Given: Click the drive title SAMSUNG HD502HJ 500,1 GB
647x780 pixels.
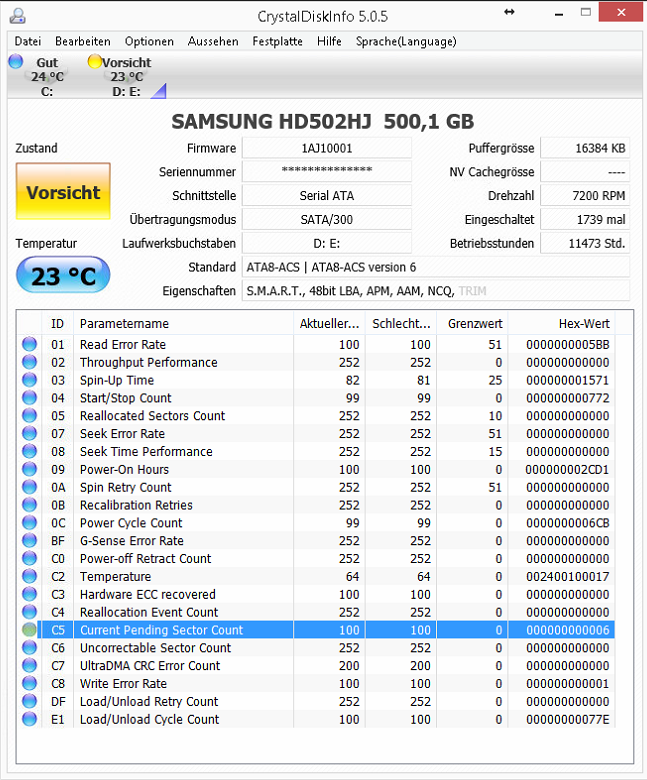Looking at the screenshot, I should [x=323, y=122].
